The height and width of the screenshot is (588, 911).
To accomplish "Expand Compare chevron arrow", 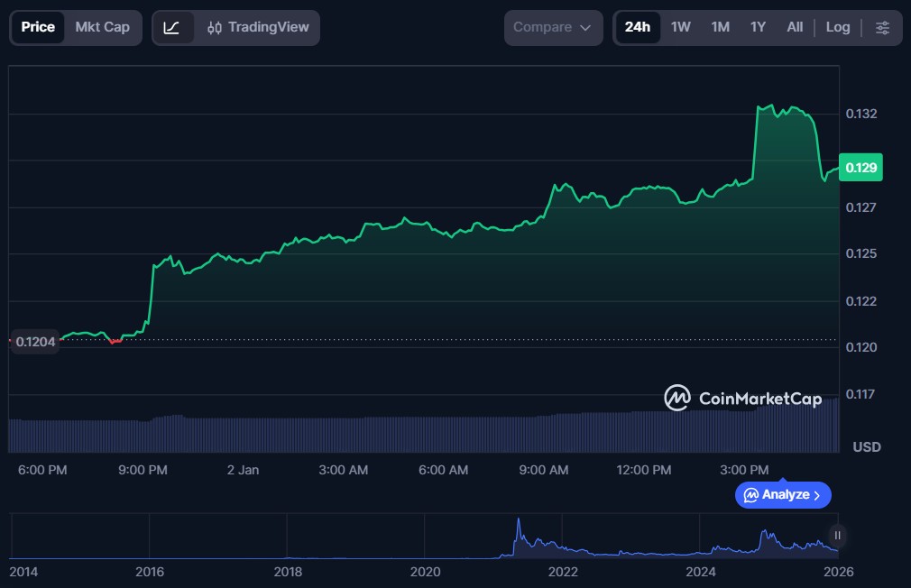I will click(x=585, y=28).
